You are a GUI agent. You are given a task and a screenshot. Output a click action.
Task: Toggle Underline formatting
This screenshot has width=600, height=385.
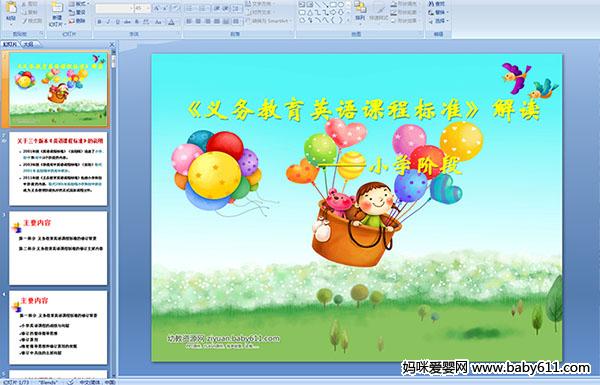(x=117, y=22)
